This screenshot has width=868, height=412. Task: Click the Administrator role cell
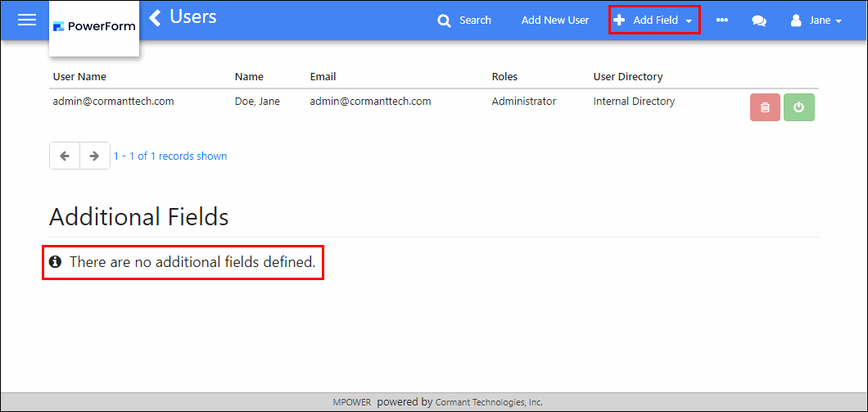pos(524,102)
